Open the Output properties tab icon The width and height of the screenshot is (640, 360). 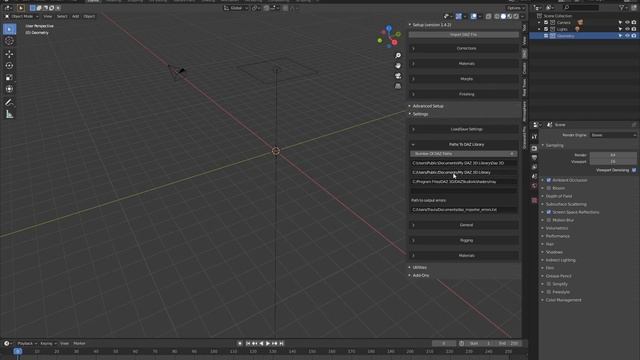click(x=534, y=158)
